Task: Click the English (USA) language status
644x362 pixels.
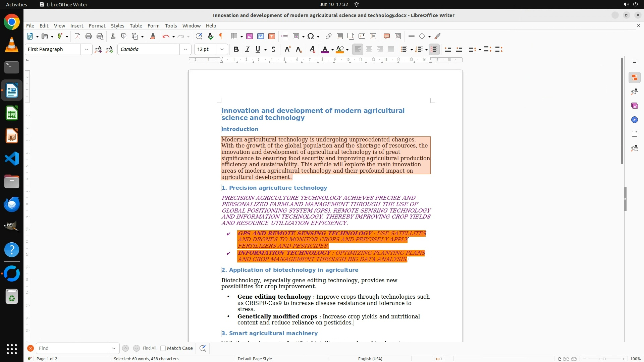Action: pos(370,359)
